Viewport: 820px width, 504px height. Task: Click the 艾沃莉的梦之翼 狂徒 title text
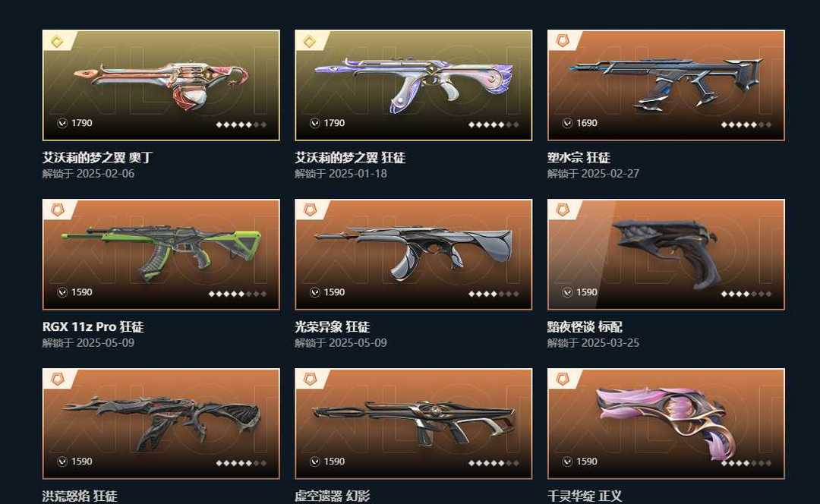click(350, 157)
